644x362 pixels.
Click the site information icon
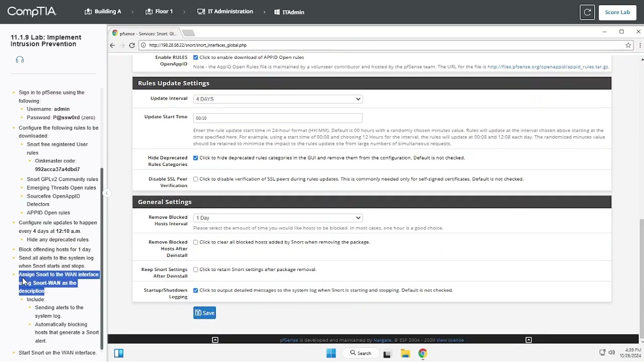tap(143, 45)
